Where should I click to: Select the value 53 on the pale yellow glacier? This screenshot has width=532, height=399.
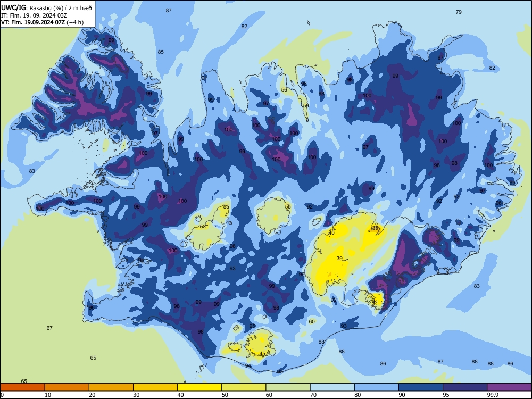(203, 226)
